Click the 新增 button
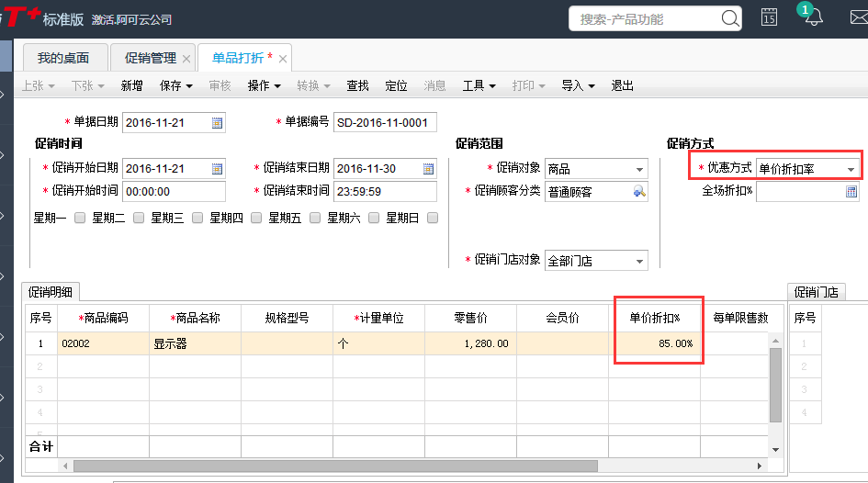Viewport: 868px width, 483px height. [131, 85]
